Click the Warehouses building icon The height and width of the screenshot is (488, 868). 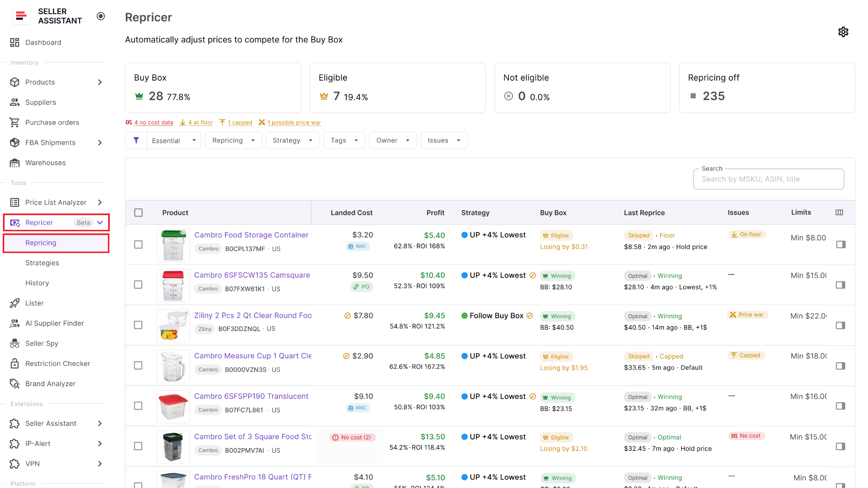pyautogui.click(x=15, y=163)
